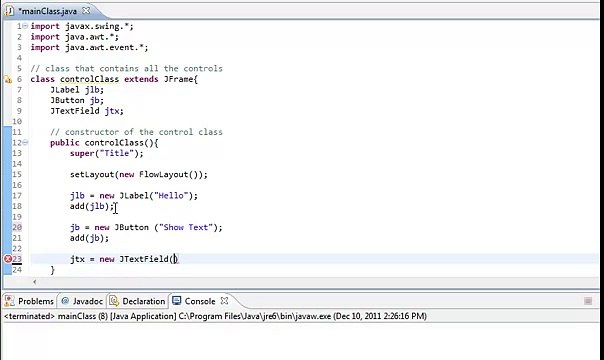Click 'JButton jb;' declaration
This screenshot has width=604, height=360.
click(77, 100)
